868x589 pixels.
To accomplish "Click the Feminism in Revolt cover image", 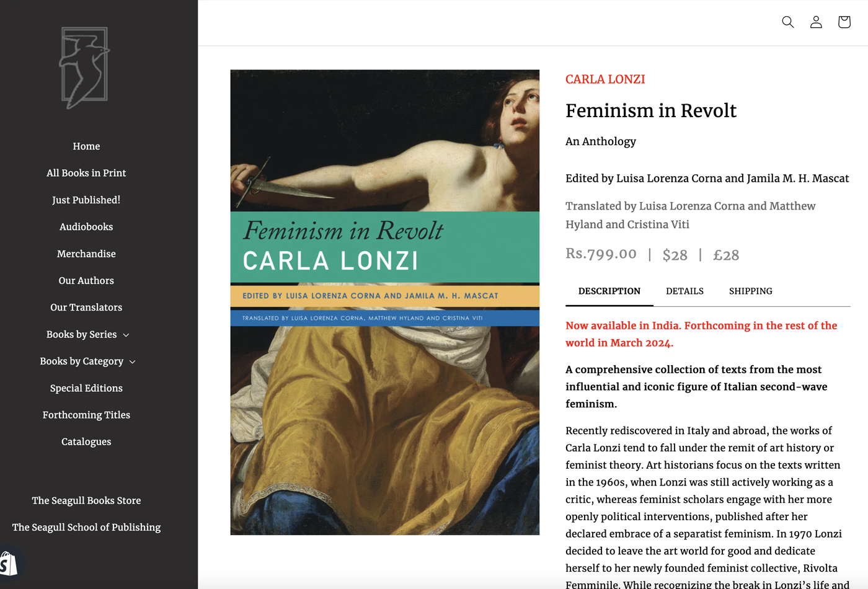I will pyautogui.click(x=384, y=302).
